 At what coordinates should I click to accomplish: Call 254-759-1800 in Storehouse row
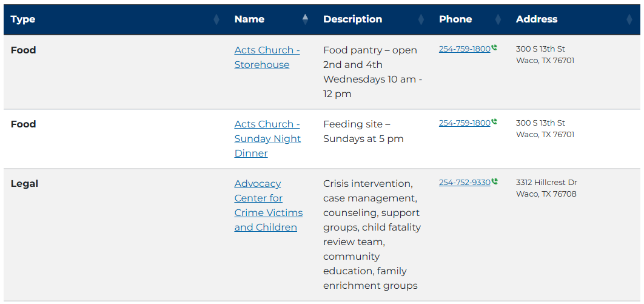click(465, 49)
